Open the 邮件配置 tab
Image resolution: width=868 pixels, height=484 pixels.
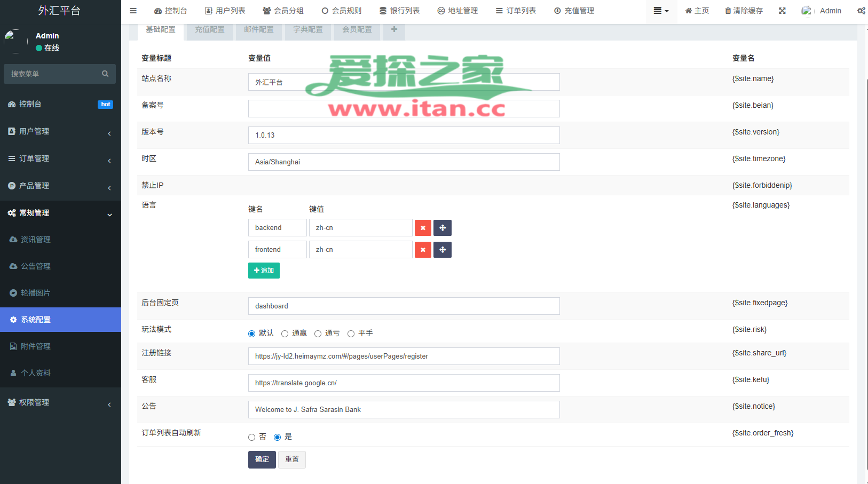pos(259,30)
